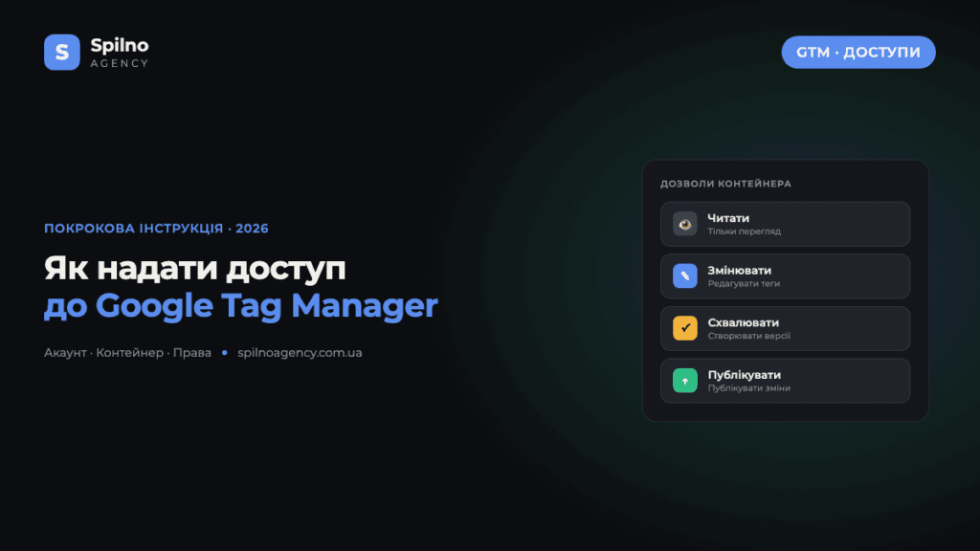Screen dimensions: 980x551
Task: Select the Змінювати permission card
Action: (785, 276)
